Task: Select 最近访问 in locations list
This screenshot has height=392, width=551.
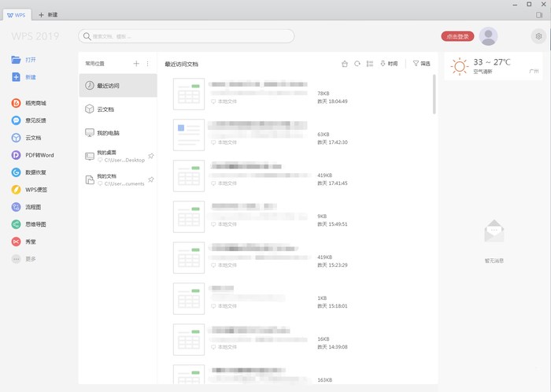Action: click(x=118, y=85)
